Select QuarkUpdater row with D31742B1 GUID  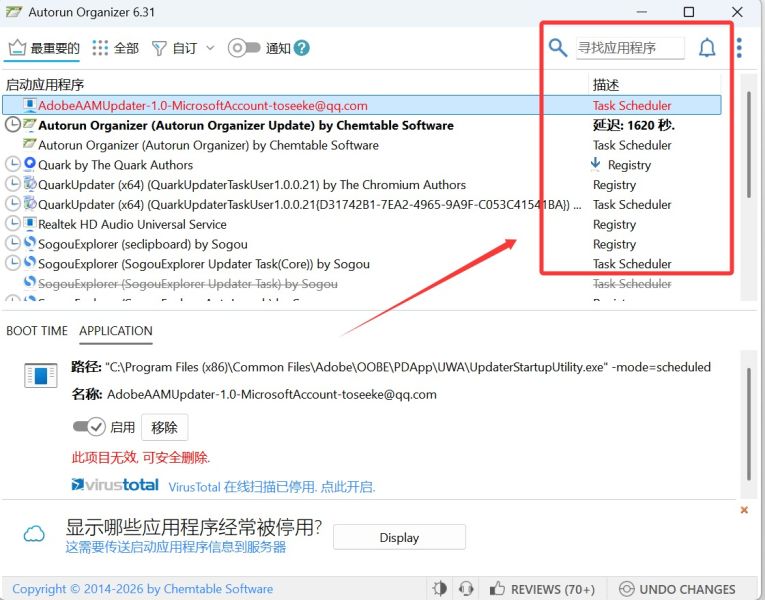(362, 204)
